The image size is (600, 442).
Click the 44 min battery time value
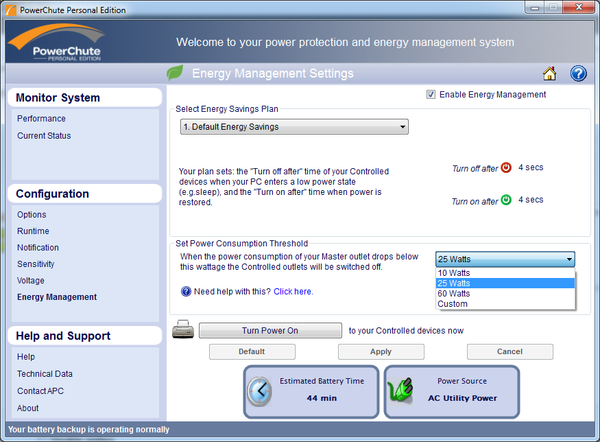click(321, 398)
